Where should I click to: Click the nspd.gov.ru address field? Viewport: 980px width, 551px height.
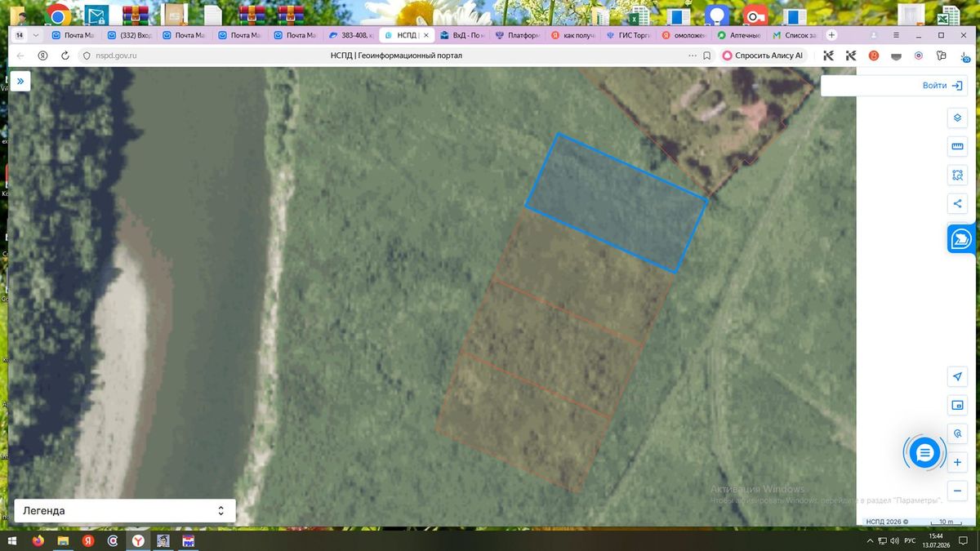[114, 56]
